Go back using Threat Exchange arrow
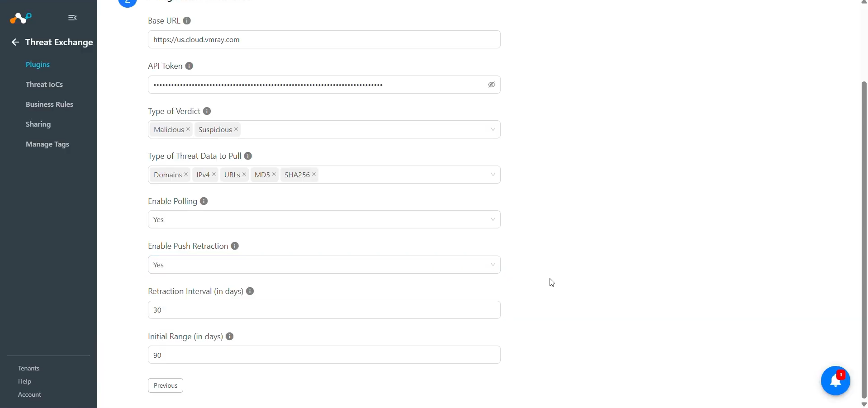 (15, 42)
